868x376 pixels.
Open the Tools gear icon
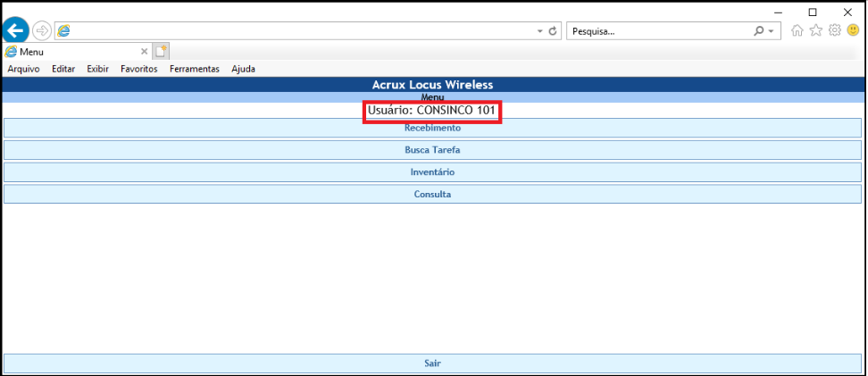pos(835,31)
